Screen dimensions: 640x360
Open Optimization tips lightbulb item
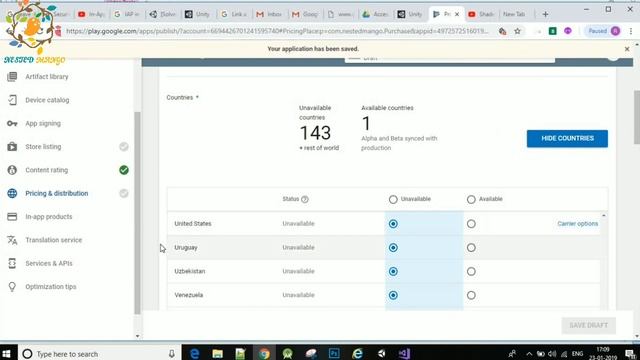point(12,287)
